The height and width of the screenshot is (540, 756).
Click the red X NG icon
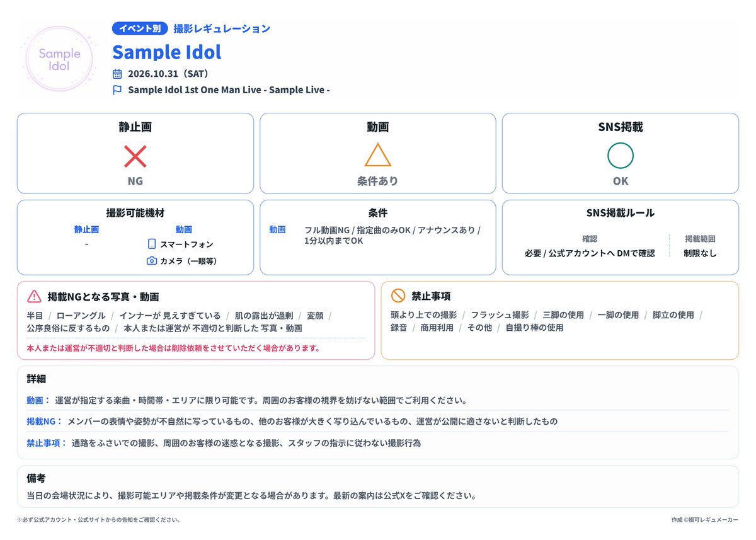tap(135, 156)
